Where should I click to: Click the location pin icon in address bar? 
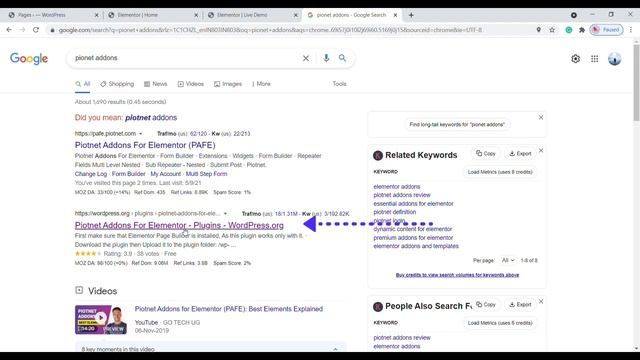tap(539, 30)
